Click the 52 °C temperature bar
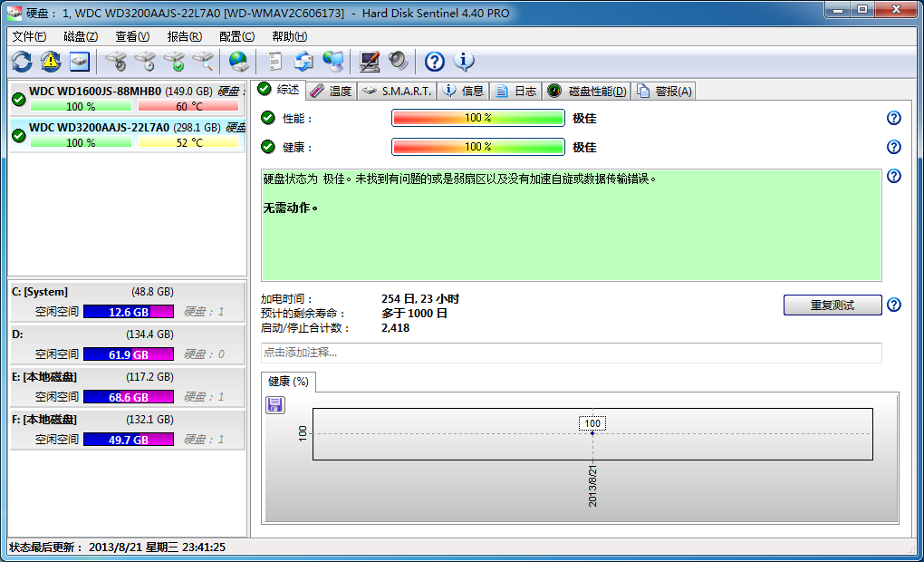924x562 pixels. [188, 143]
